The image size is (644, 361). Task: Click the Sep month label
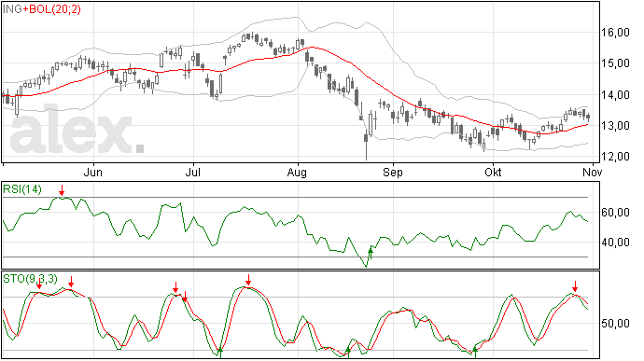393,172
